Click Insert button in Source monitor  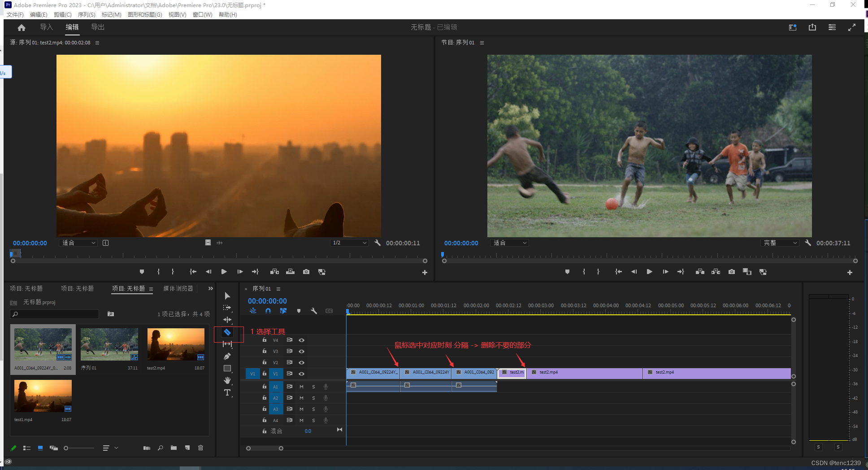point(275,272)
